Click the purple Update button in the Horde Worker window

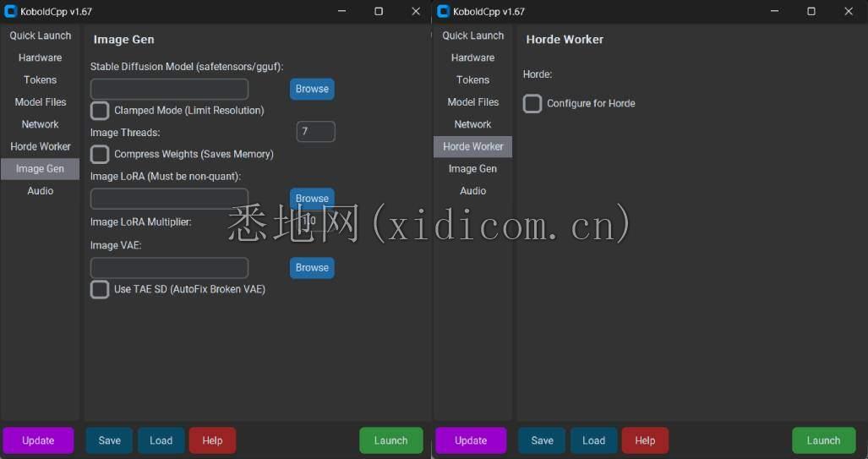[471, 440]
